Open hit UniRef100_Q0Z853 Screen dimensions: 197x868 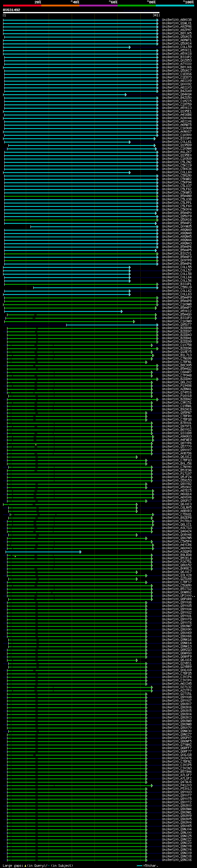click(x=177, y=61)
